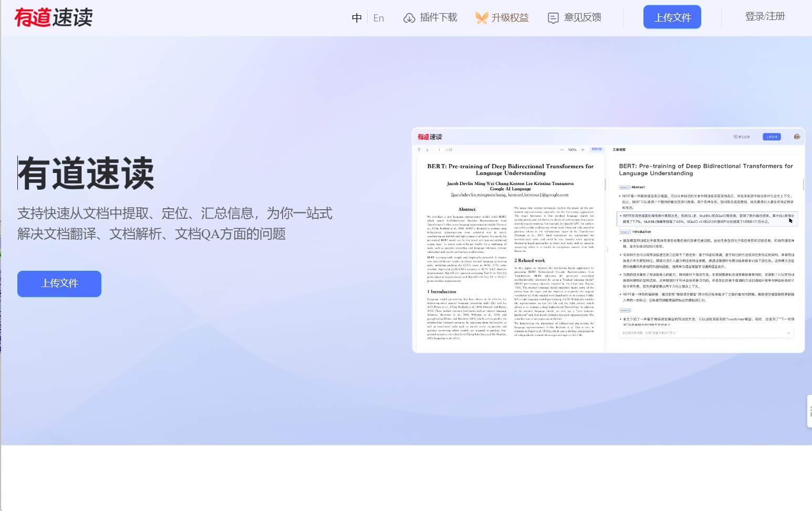
Task: Switch the site language to 中
Action: click(x=357, y=18)
